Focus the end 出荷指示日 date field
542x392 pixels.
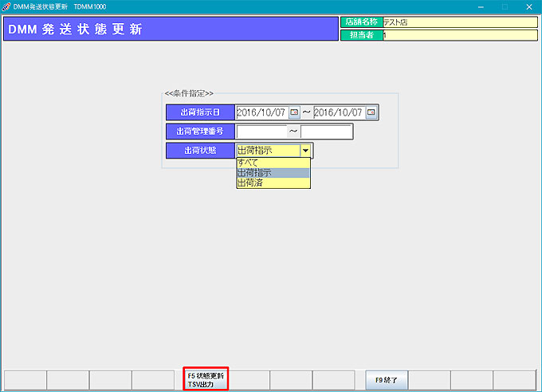340,112
